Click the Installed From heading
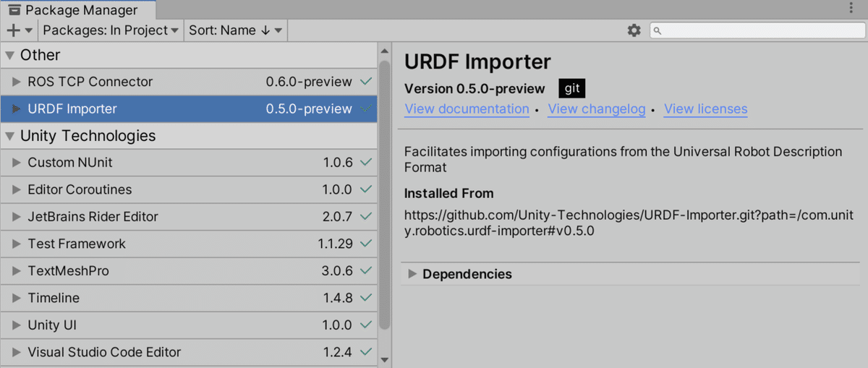Viewport: 868px width, 368px height. (x=449, y=194)
